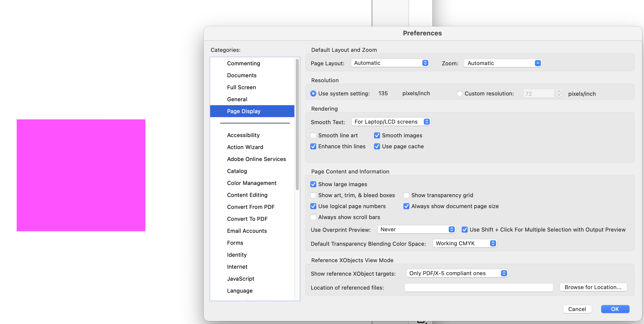644x324 pixels.
Task: Select the Use system setting radio option
Action: 313,93
